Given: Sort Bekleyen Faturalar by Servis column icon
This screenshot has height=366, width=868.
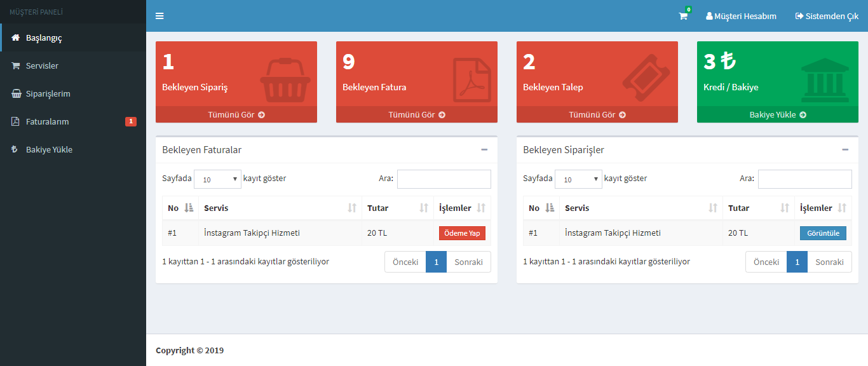Looking at the screenshot, I should point(352,208).
